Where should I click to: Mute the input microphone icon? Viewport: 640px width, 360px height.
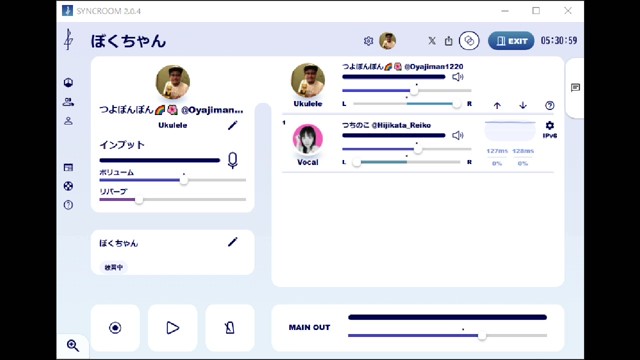(x=233, y=160)
